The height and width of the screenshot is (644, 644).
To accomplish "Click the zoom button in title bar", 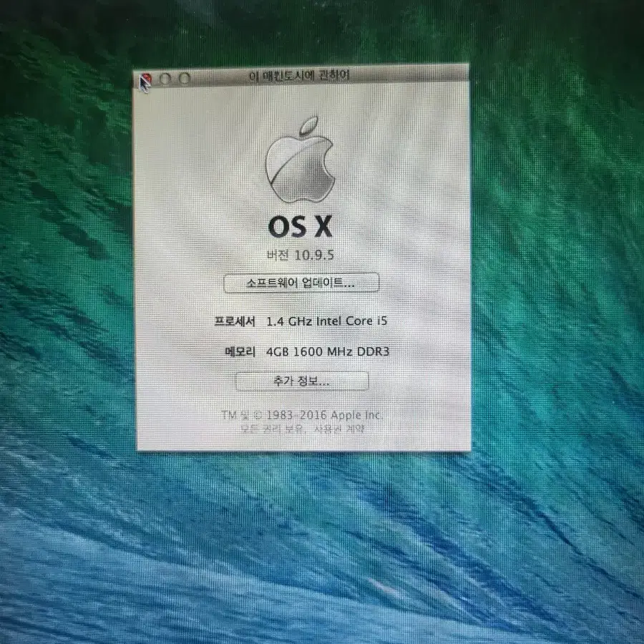I will (x=185, y=77).
